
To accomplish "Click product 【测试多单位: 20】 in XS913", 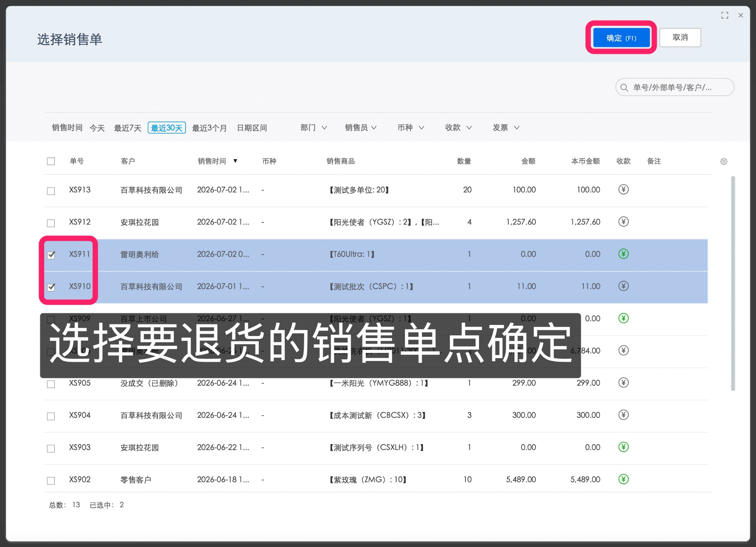I will tap(359, 190).
